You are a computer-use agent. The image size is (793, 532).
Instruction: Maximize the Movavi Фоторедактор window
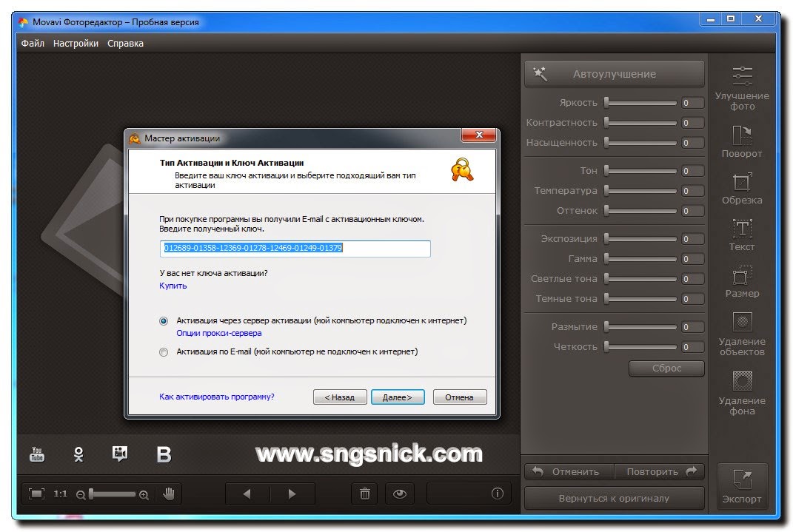tap(731, 18)
